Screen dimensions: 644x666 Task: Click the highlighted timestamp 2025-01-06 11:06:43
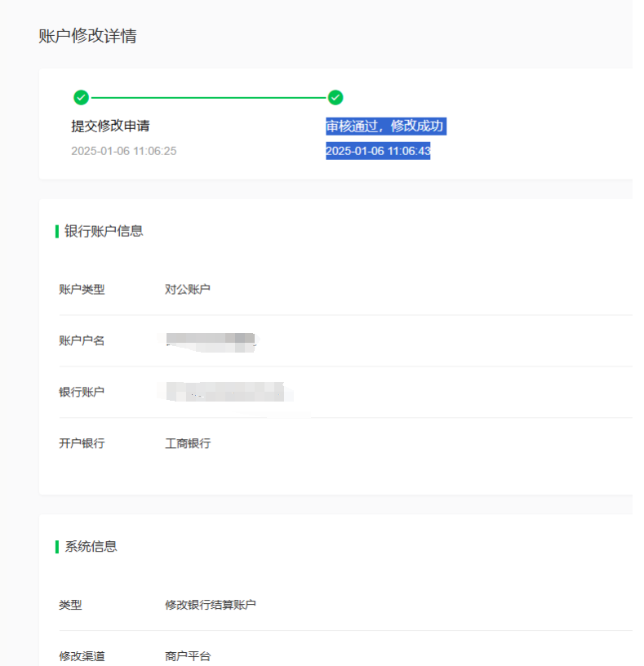378,151
